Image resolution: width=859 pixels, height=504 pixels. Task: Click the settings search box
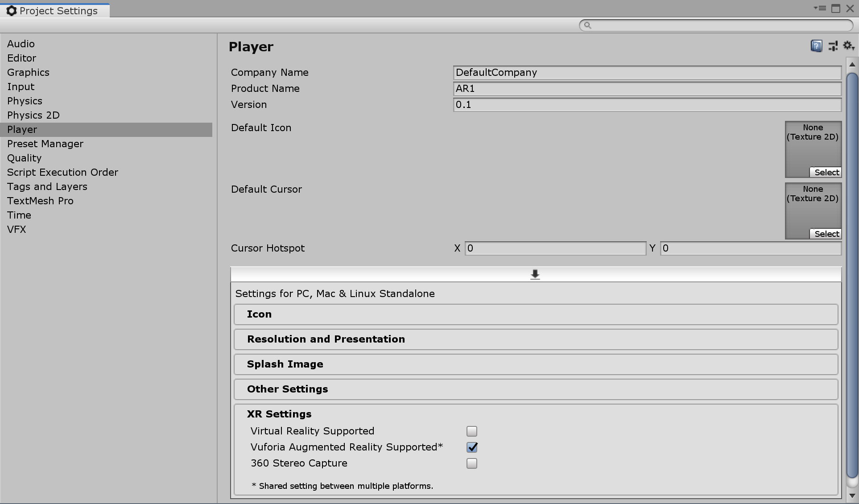(716, 25)
